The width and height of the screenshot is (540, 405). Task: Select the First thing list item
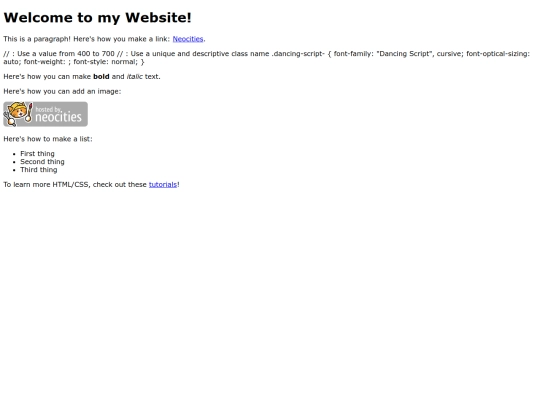(x=37, y=154)
